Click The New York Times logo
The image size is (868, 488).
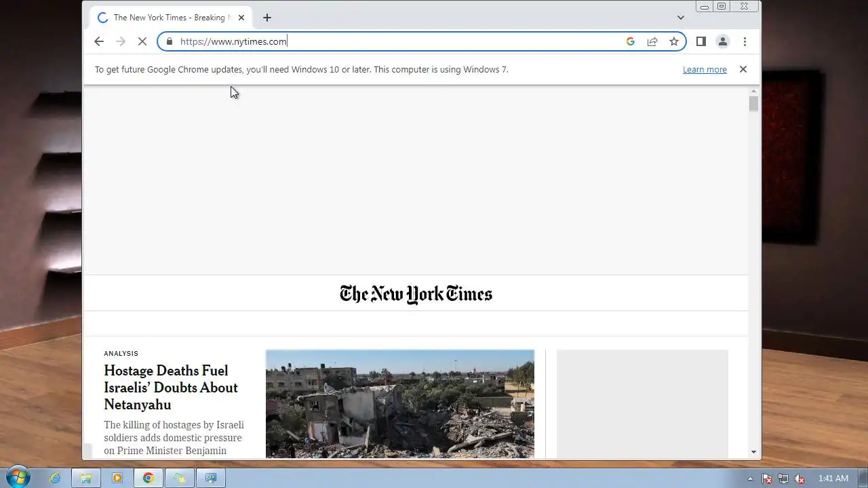click(416, 294)
